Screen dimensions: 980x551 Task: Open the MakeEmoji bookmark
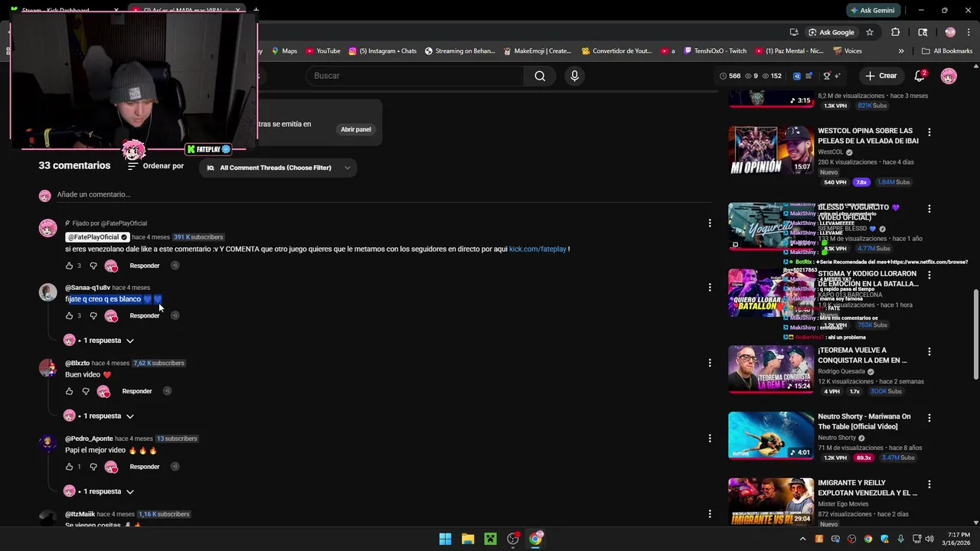[537, 51]
